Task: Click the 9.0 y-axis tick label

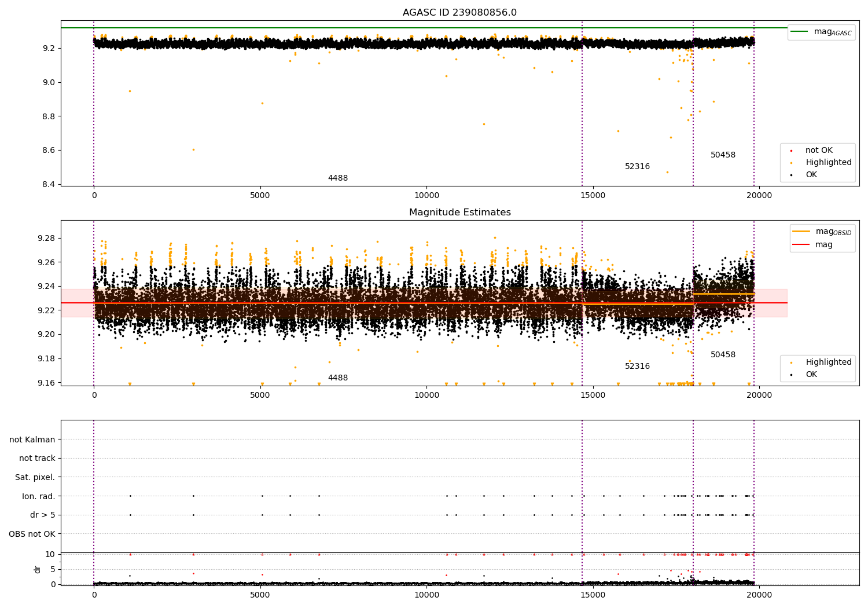Action: tap(49, 82)
